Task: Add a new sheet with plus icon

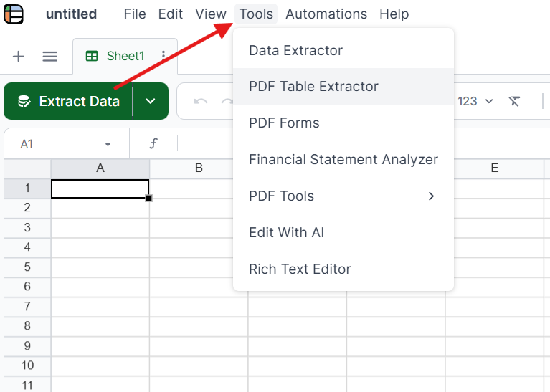Action: click(x=18, y=57)
